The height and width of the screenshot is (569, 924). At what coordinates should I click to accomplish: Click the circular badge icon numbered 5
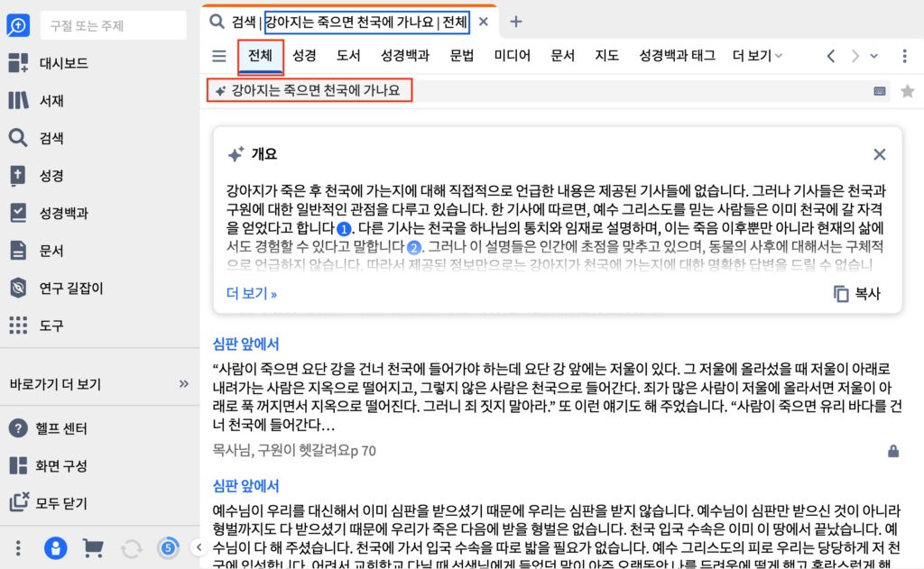(x=169, y=548)
